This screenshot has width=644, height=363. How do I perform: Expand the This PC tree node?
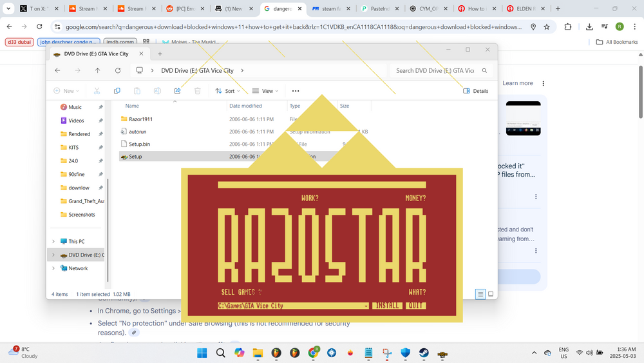coord(53,241)
